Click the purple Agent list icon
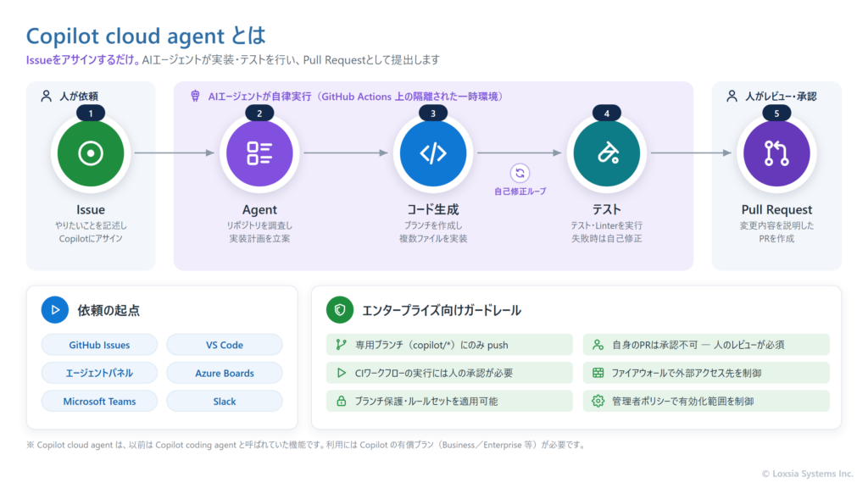 (x=259, y=153)
